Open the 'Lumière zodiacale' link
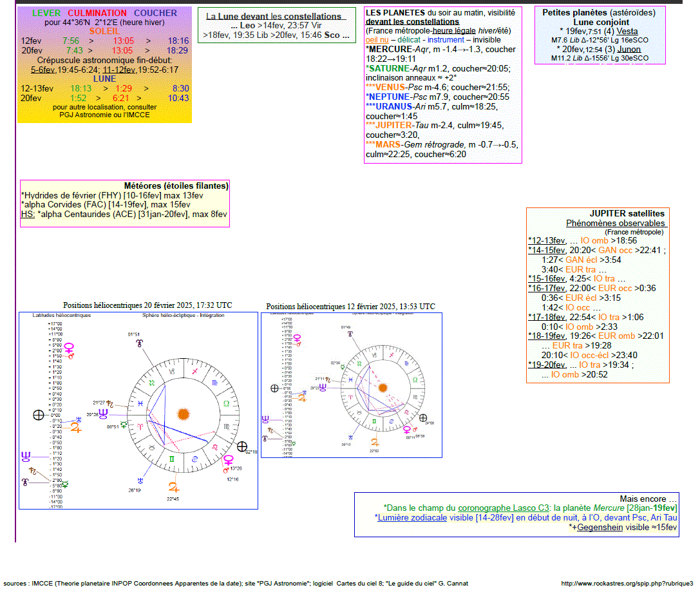 (x=412, y=518)
